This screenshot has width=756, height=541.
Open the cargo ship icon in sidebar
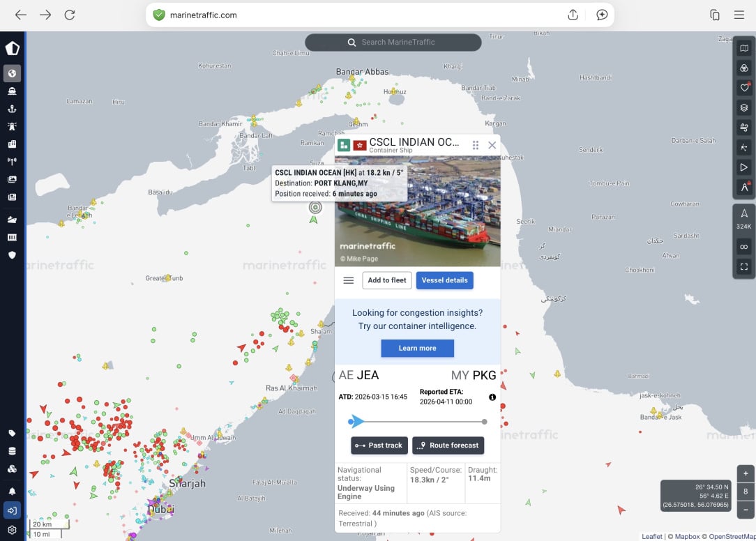click(12, 220)
